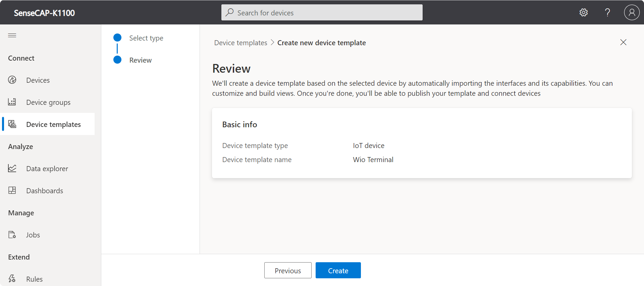644x286 pixels.
Task: Click the Device groups chart icon
Action: coord(12,102)
